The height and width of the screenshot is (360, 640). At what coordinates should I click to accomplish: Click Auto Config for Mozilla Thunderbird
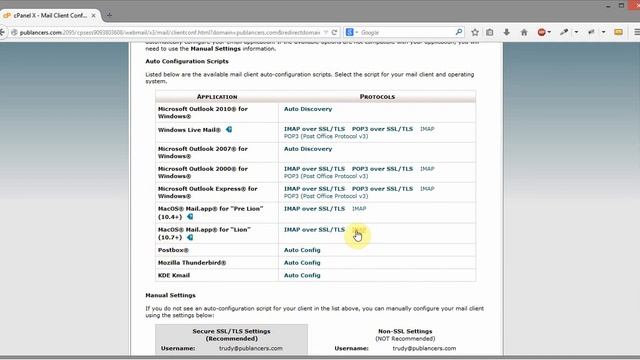pos(302,263)
